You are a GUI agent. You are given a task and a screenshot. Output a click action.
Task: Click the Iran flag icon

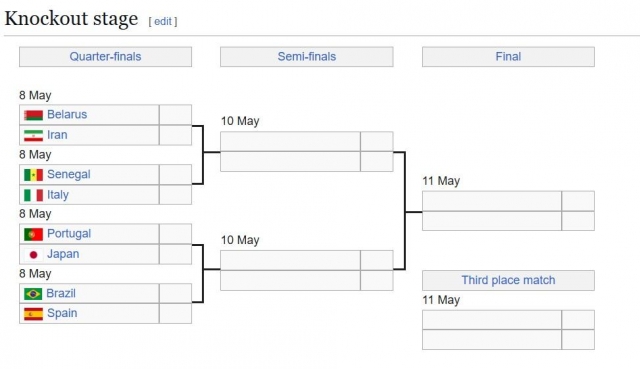33,136
